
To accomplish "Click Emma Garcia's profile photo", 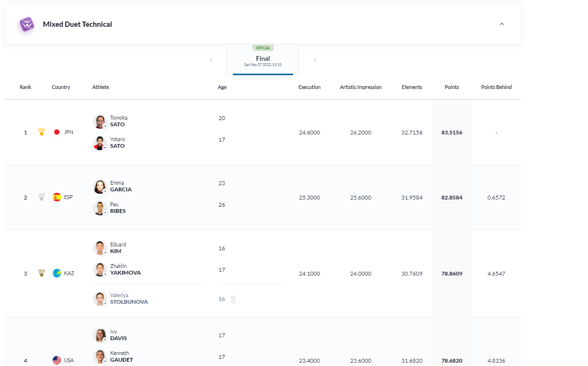I will 99,187.
